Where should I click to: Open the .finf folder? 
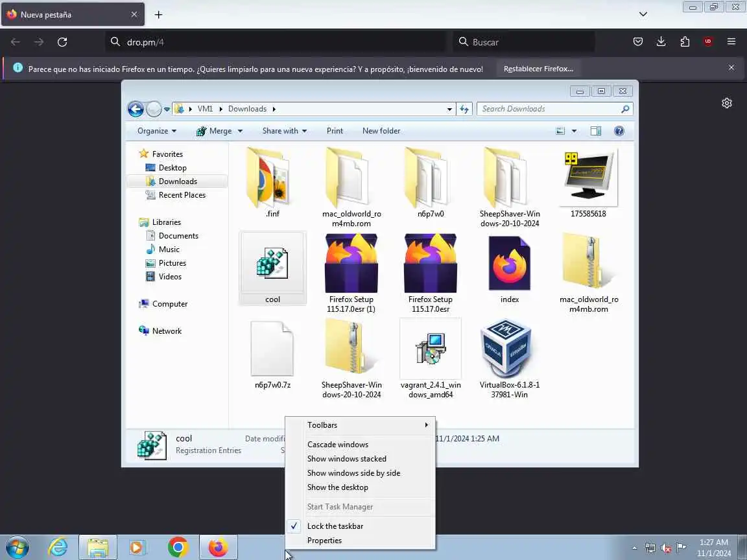[x=272, y=183]
